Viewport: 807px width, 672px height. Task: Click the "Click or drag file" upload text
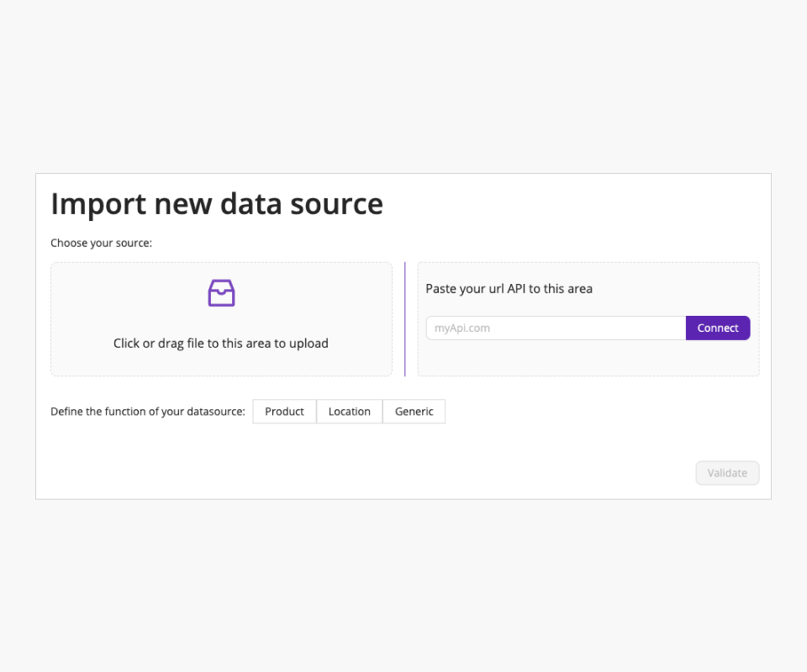[221, 343]
